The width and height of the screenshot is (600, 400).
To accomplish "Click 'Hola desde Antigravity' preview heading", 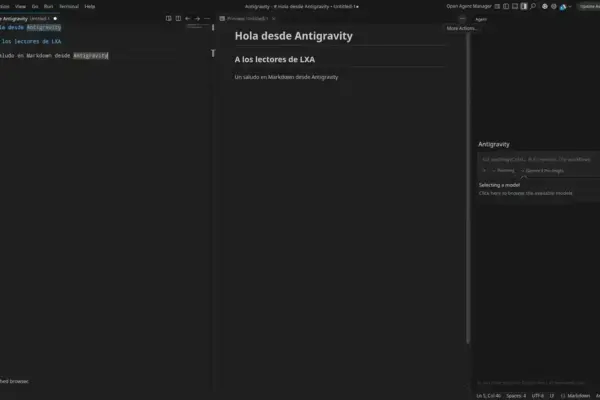I will (293, 36).
